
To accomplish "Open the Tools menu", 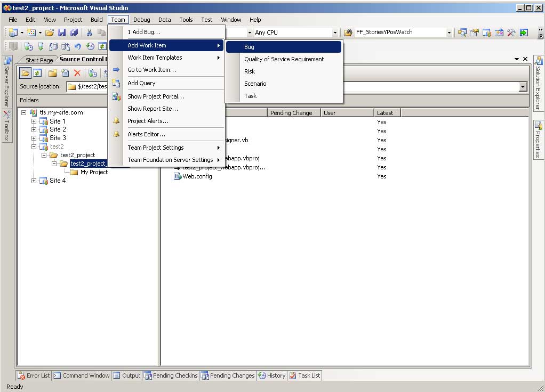I will [x=186, y=20].
